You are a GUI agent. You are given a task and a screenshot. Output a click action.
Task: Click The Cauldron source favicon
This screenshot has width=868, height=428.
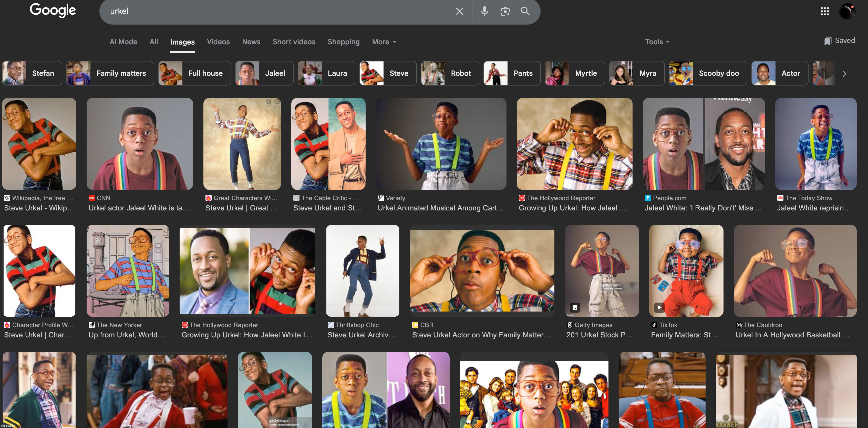739,325
